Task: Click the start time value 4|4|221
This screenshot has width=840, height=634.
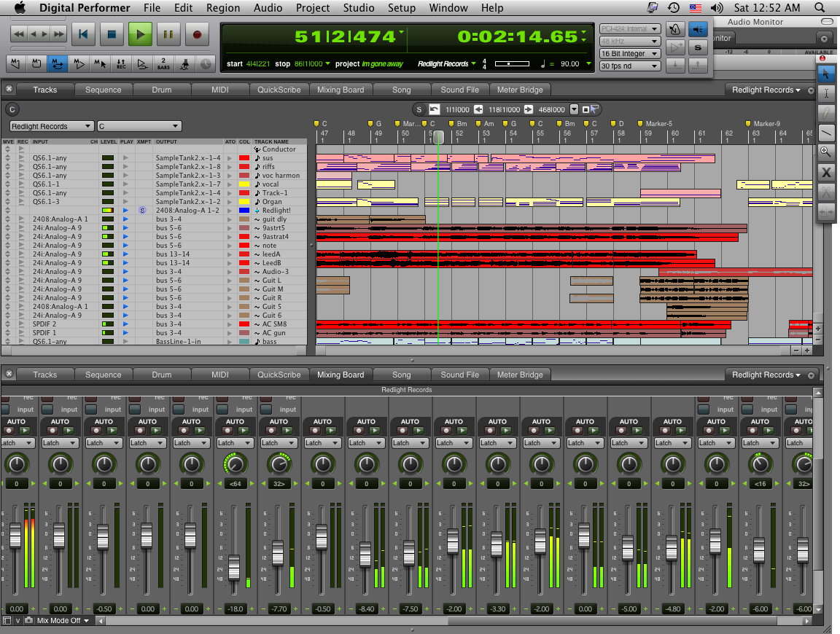Action: click(x=258, y=63)
